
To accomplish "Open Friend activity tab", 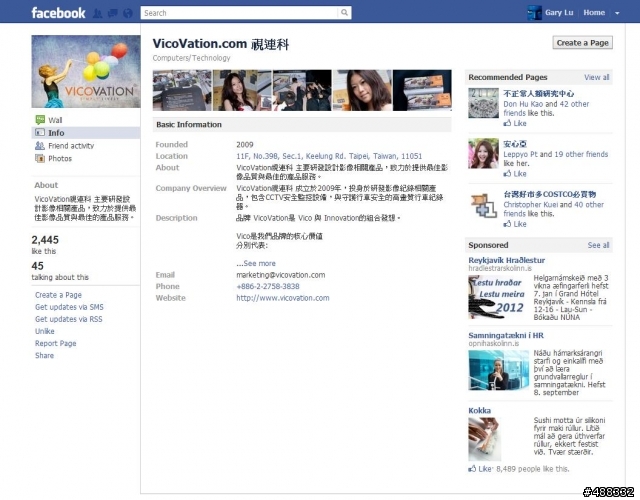I will (x=71, y=146).
